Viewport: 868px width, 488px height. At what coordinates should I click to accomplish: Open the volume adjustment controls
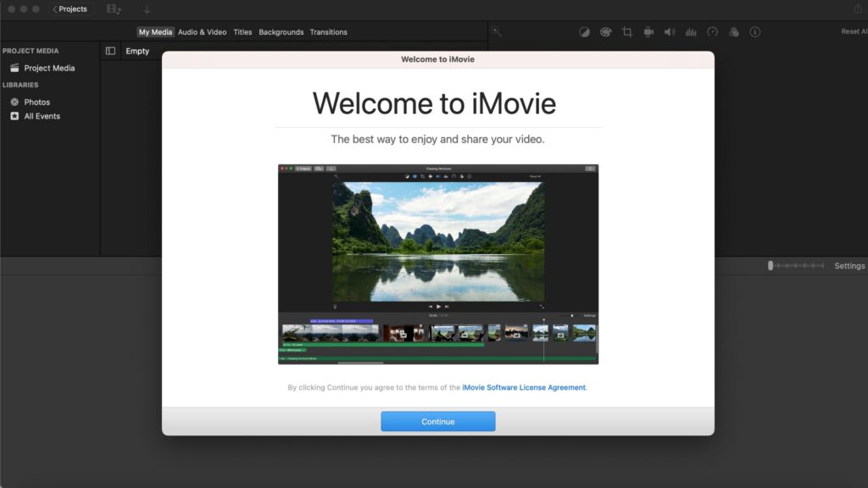tap(669, 31)
